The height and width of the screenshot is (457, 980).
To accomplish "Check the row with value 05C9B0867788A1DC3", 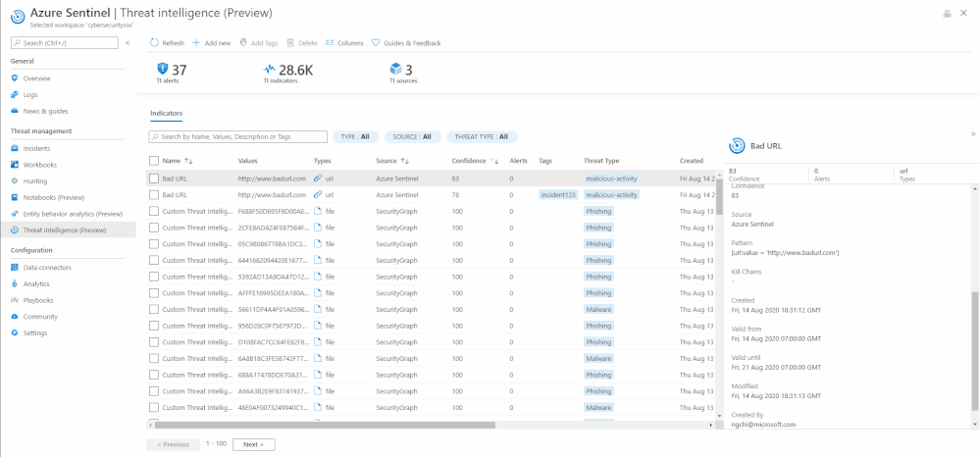I will [x=154, y=244].
